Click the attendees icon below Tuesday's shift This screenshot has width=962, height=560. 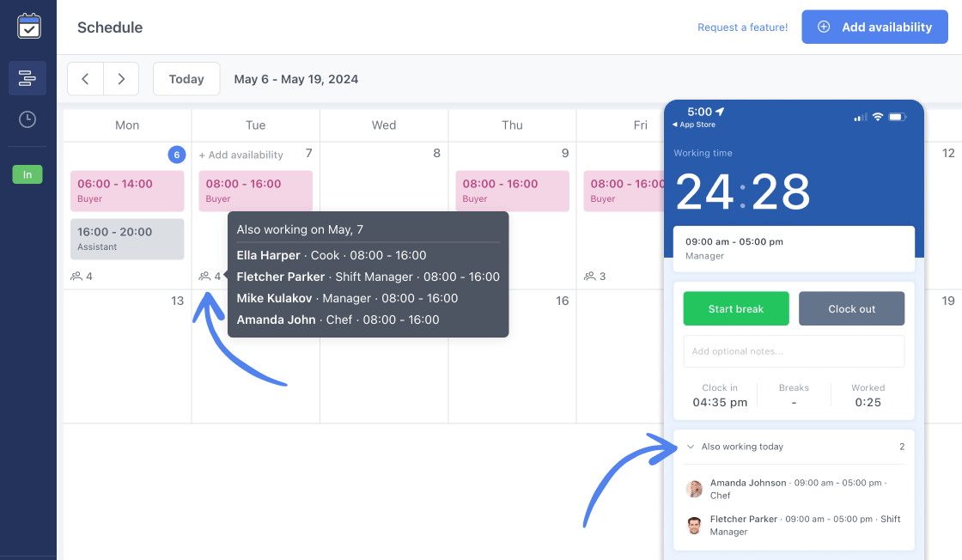tap(205, 276)
